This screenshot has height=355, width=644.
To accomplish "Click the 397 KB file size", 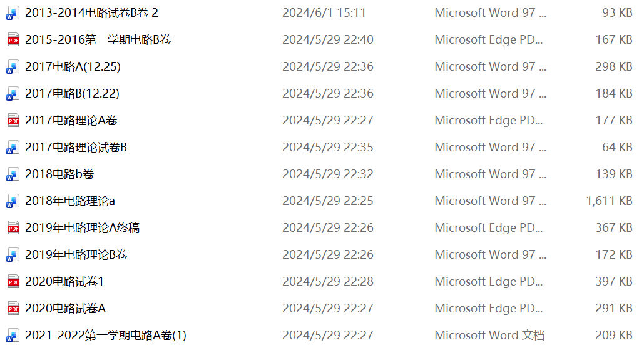I will (613, 281).
